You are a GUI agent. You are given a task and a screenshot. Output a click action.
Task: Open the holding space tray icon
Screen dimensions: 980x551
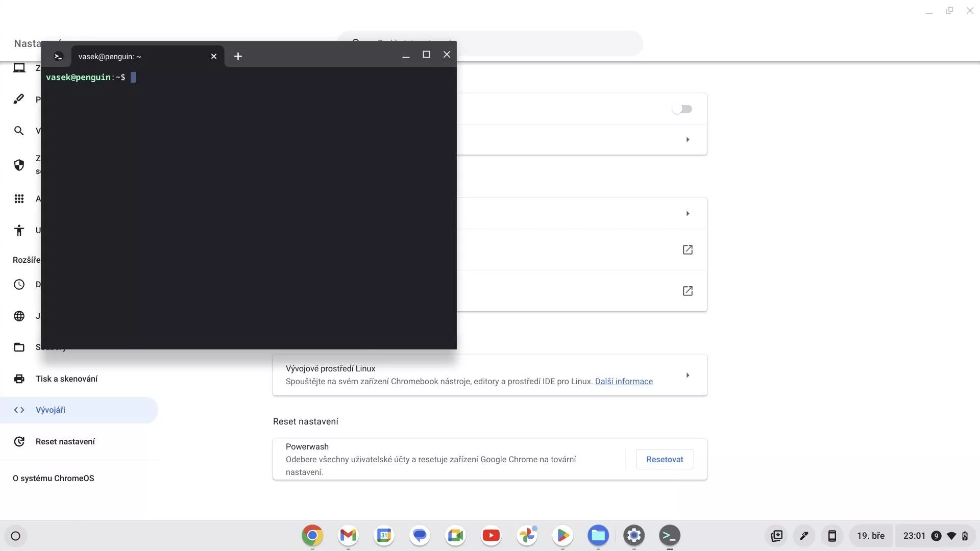(777, 536)
